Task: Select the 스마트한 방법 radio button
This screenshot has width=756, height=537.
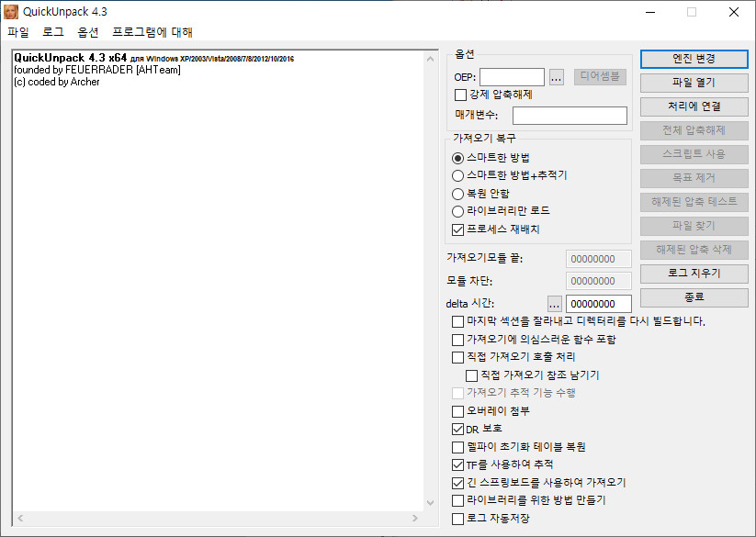Action: pyautogui.click(x=457, y=158)
